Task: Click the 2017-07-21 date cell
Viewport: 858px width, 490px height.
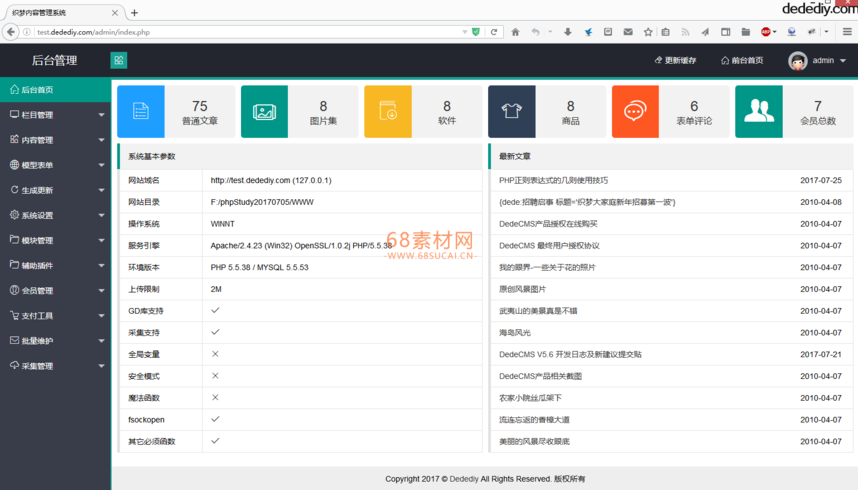Action: pyautogui.click(x=821, y=354)
